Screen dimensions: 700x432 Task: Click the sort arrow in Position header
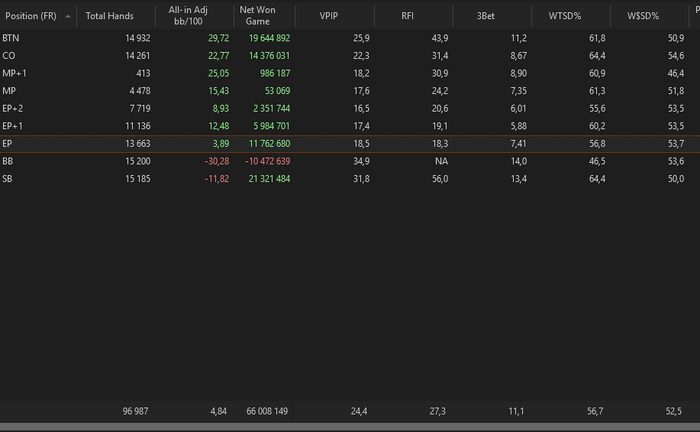click(x=68, y=17)
